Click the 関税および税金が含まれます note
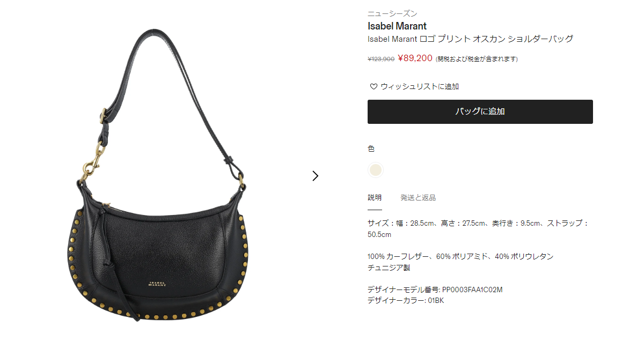The width and height of the screenshot is (644, 341). pyautogui.click(x=477, y=59)
